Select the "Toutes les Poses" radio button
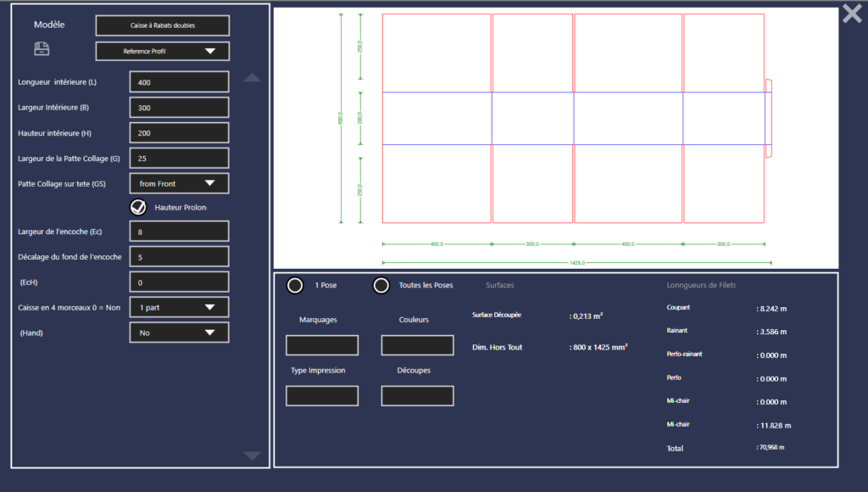The width and height of the screenshot is (868, 492). (381, 285)
